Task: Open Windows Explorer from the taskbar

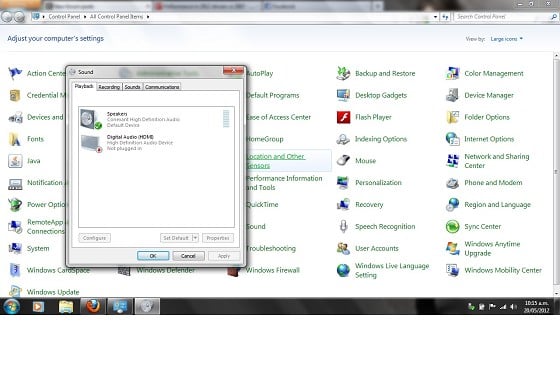Action: pos(66,306)
